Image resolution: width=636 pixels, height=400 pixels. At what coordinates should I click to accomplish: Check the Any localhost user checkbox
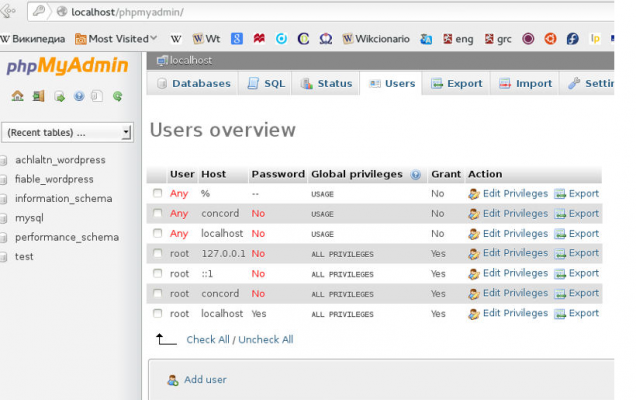point(157,233)
